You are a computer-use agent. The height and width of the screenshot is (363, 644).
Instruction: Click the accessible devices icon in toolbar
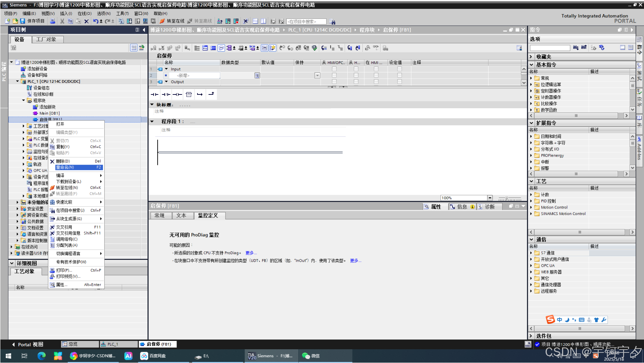[220, 21]
